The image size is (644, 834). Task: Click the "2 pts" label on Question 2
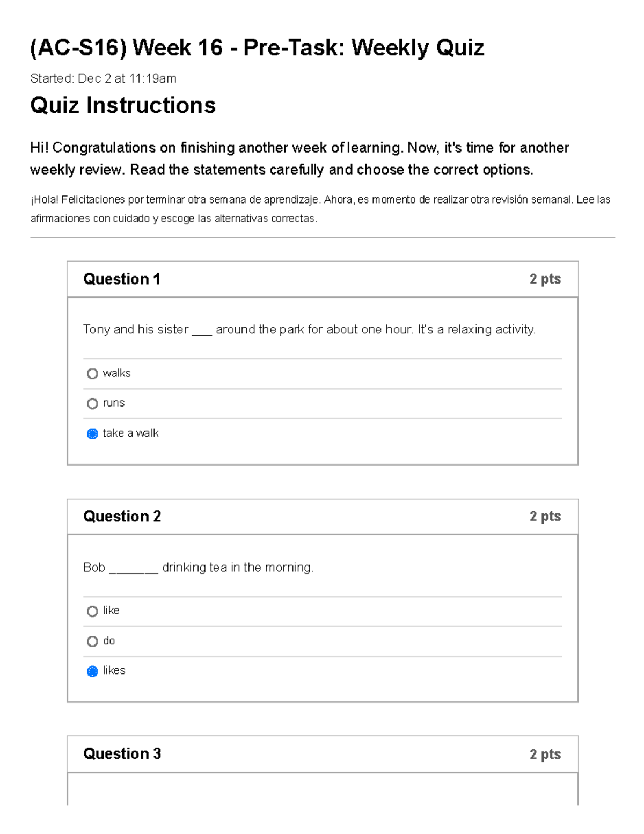click(545, 516)
